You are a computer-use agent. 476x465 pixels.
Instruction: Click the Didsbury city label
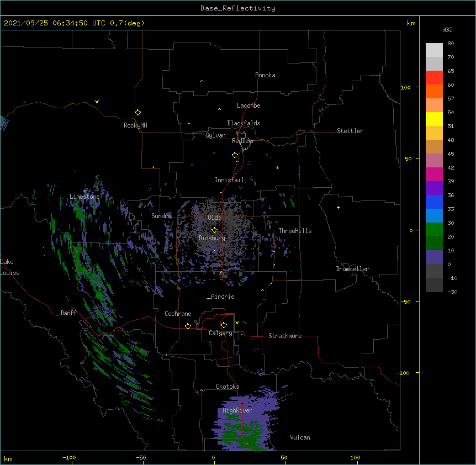[212, 238]
